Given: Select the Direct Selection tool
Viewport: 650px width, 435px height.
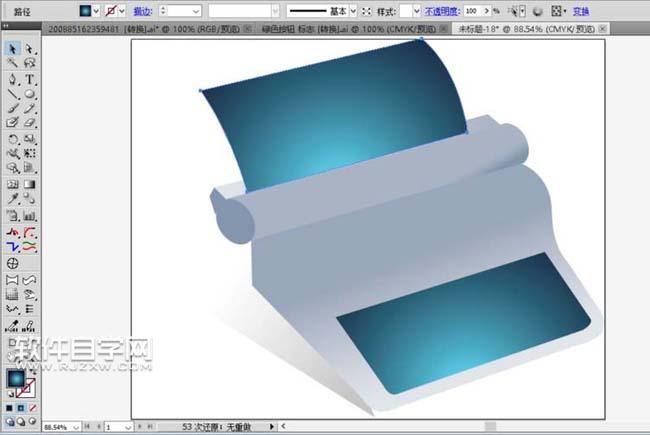Looking at the screenshot, I should click(29, 49).
